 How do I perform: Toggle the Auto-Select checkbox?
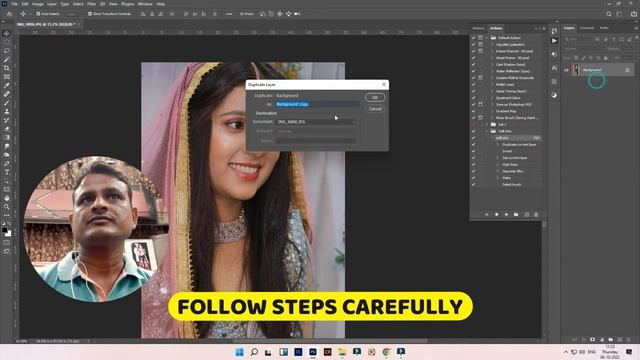pyautogui.click(x=38, y=14)
